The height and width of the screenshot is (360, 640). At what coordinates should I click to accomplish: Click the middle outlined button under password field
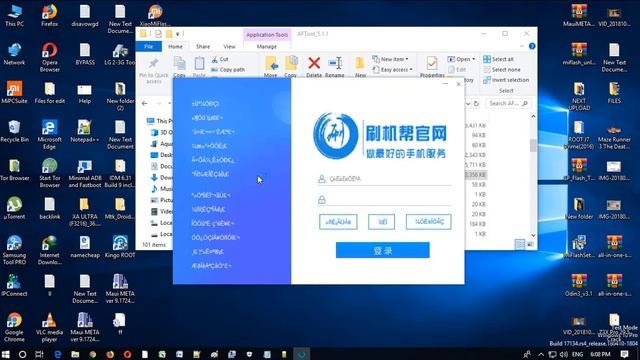(x=381, y=222)
